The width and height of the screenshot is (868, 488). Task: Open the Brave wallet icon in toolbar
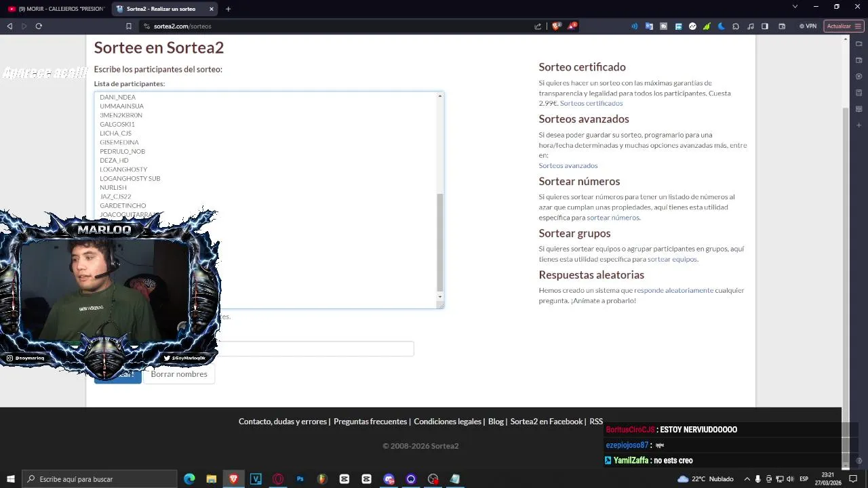click(x=782, y=26)
